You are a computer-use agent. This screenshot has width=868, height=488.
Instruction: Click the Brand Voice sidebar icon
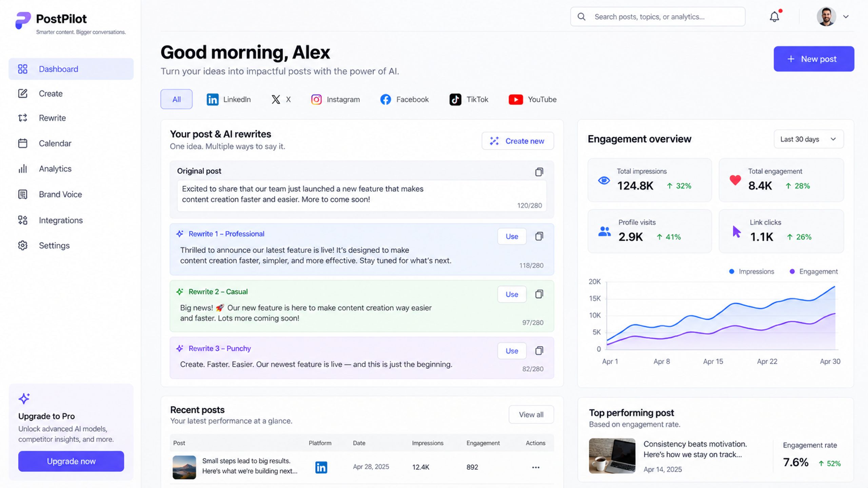(23, 194)
